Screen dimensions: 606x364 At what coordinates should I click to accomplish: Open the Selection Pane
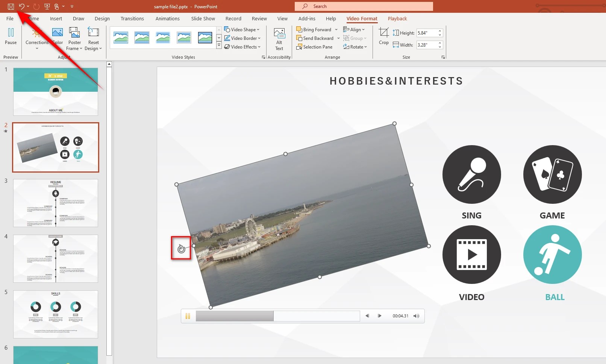click(x=315, y=47)
